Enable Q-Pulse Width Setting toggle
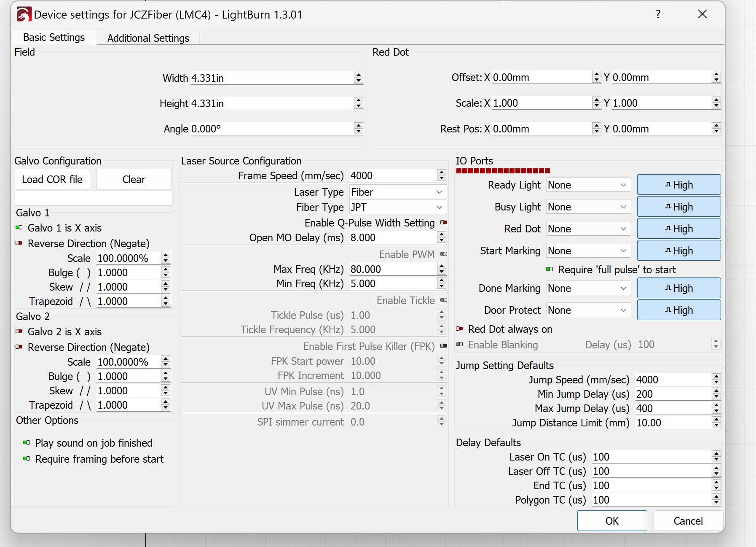The image size is (756, 547). (x=443, y=223)
